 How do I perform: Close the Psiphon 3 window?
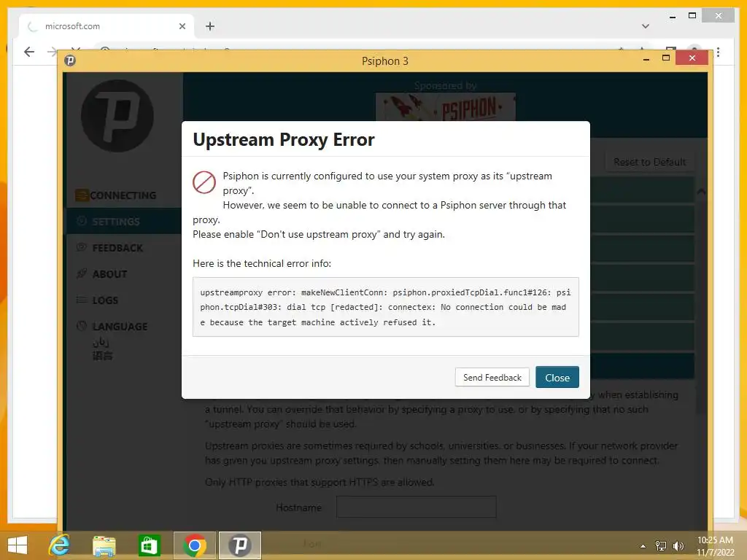692,58
